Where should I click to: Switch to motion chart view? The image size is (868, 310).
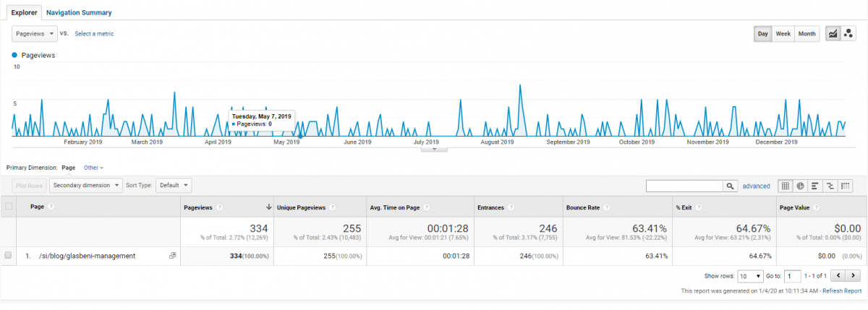847,34
